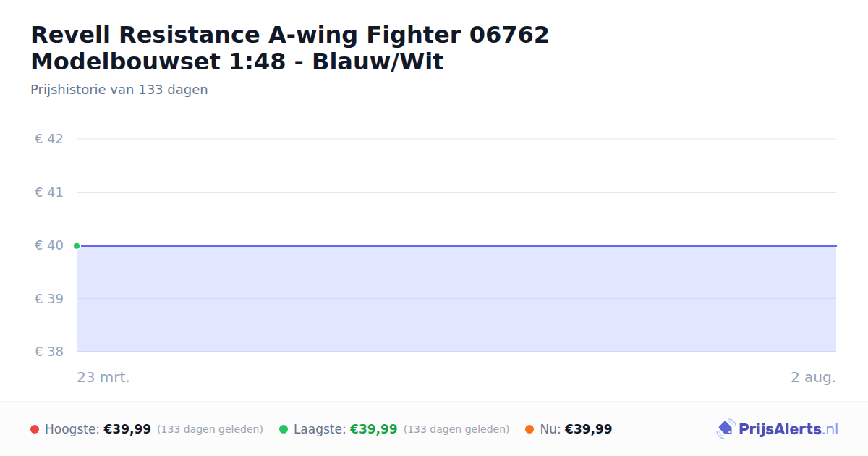Click the Prijshistorie van 133 dagen subtitle
Screen dimensions: 868x456
point(119,90)
